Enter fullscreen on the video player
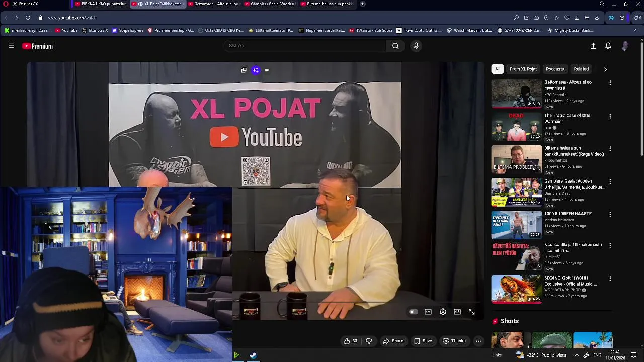644x362 pixels. [x=472, y=312]
